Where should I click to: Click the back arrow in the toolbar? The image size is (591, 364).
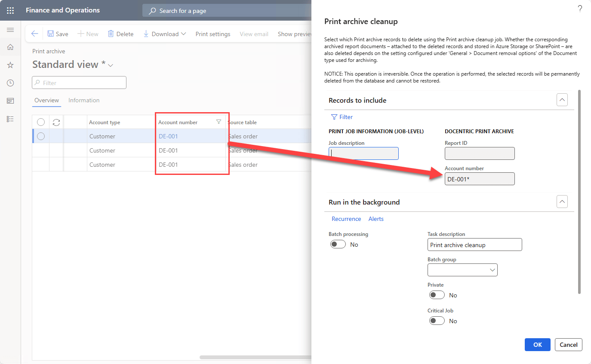(35, 34)
